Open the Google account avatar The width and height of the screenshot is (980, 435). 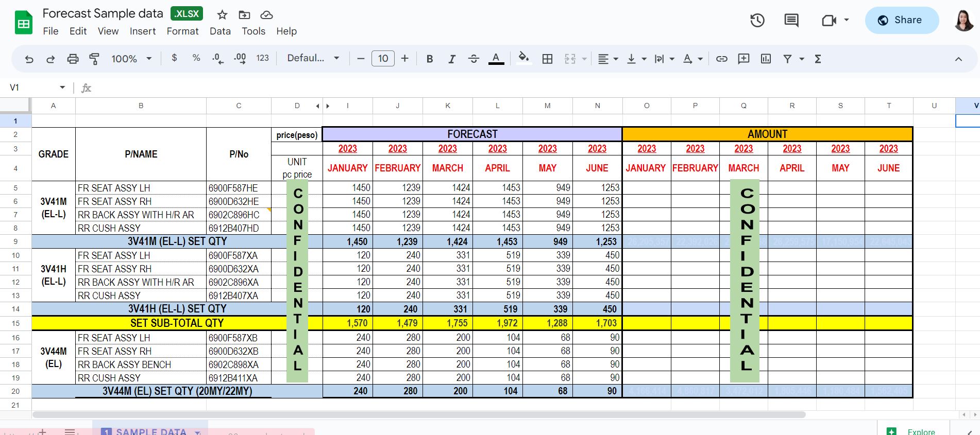[x=964, y=21]
